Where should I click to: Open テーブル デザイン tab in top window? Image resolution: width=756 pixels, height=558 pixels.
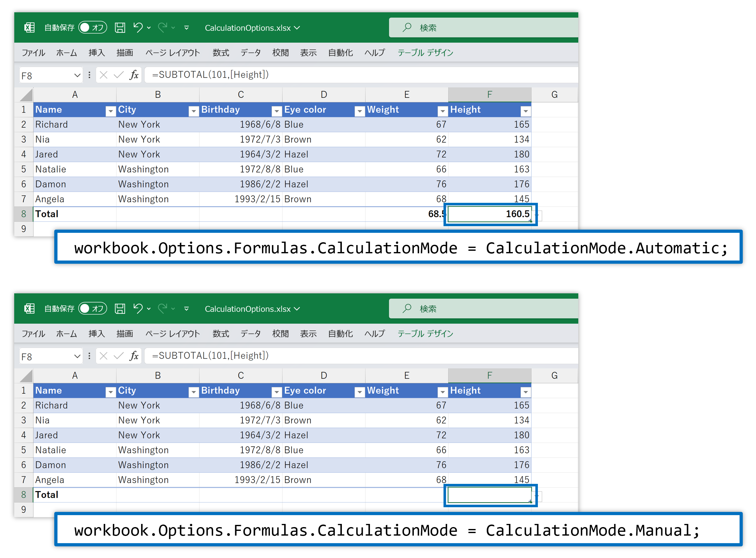425,53
